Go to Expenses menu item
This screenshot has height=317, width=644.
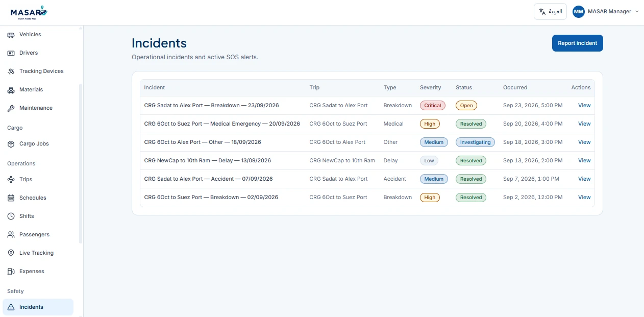(38, 272)
